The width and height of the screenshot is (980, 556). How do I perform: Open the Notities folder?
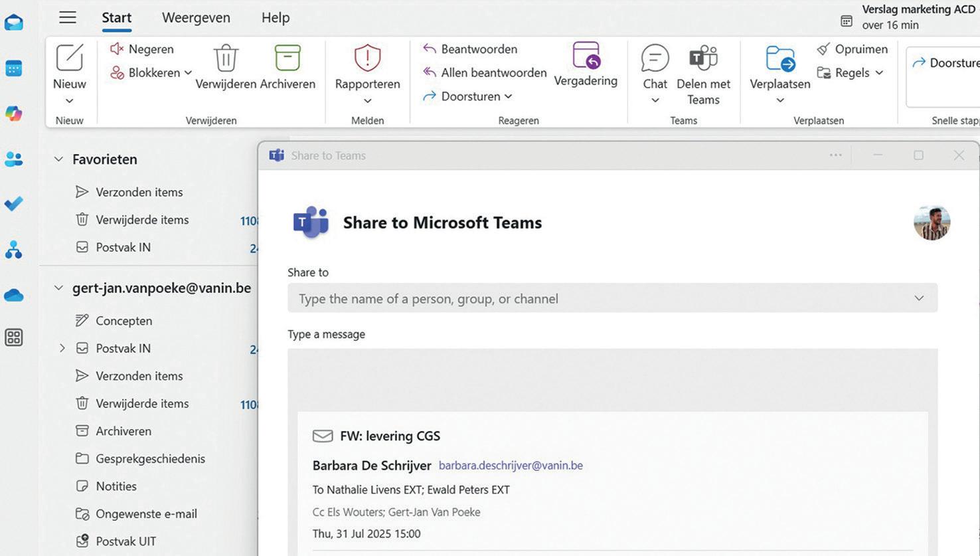116,486
